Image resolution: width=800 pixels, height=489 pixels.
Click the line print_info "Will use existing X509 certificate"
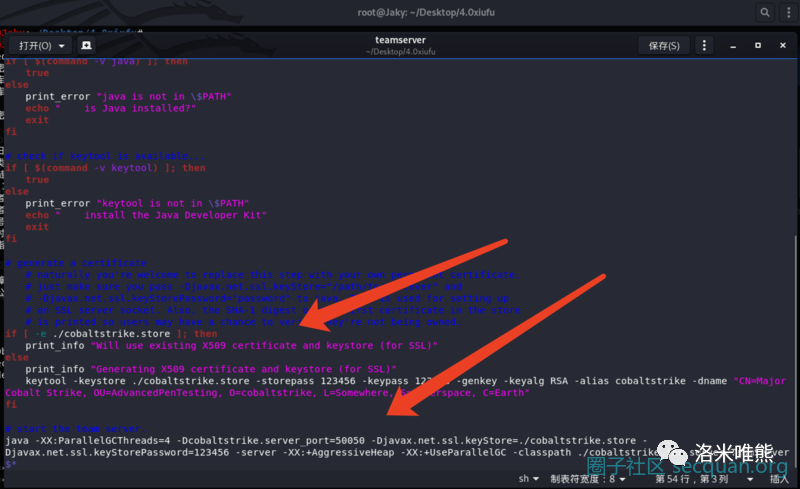(232, 346)
